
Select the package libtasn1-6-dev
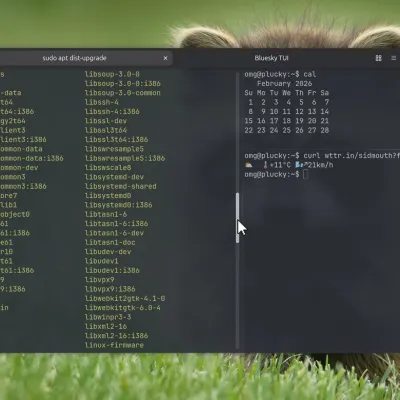[114, 233]
